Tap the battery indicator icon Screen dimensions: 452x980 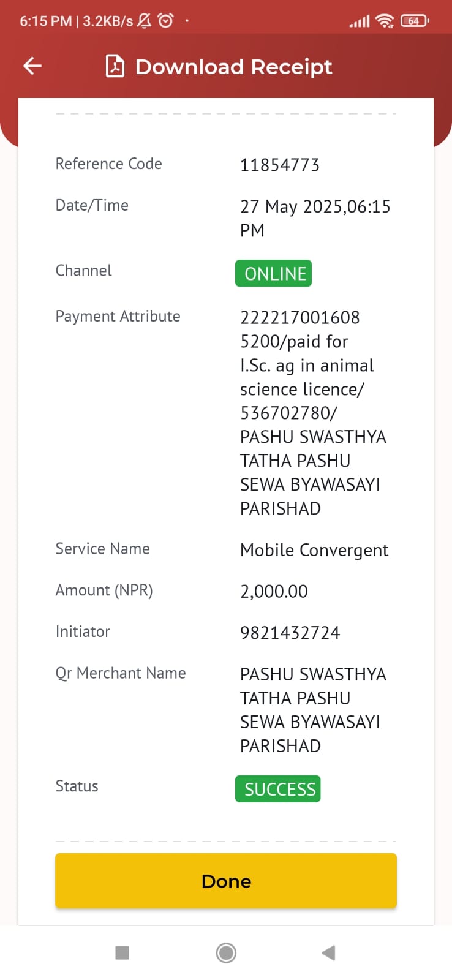tap(415, 21)
